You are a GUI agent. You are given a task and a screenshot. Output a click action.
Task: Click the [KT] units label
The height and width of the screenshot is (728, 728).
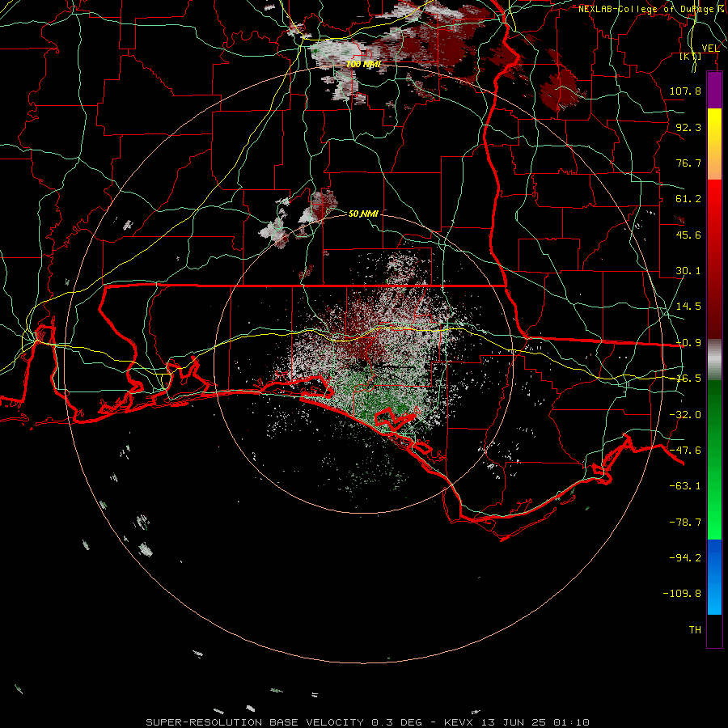click(691, 56)
